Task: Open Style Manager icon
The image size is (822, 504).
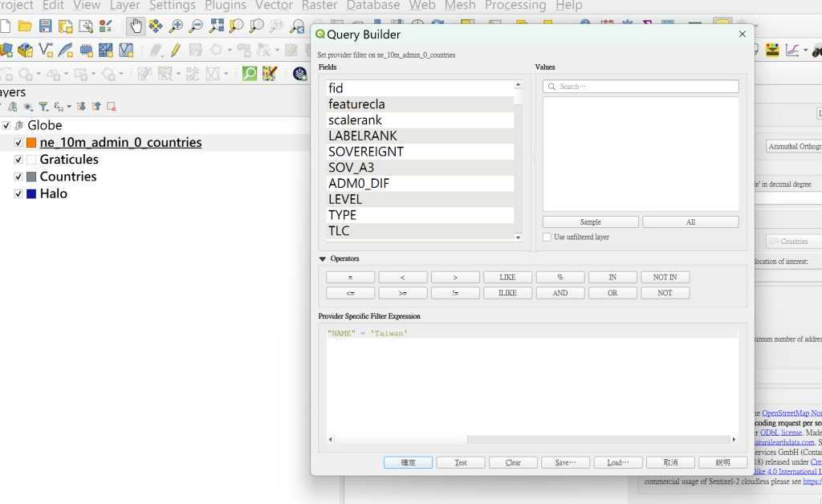Action: (105, 26)
